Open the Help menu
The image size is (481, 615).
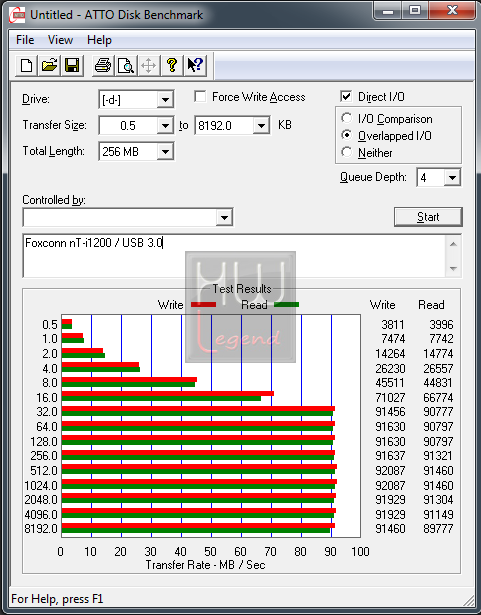[99, 40]
